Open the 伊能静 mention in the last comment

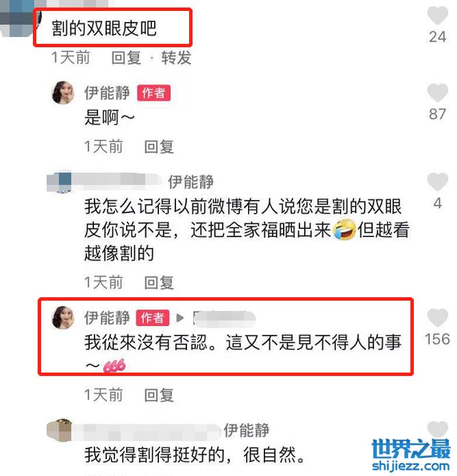click(246, 431)
